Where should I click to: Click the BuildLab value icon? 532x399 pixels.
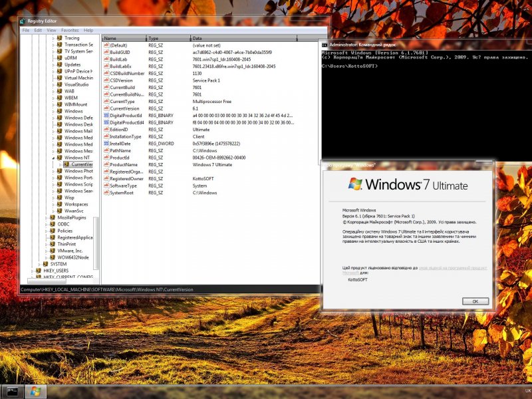pos(106,59)
